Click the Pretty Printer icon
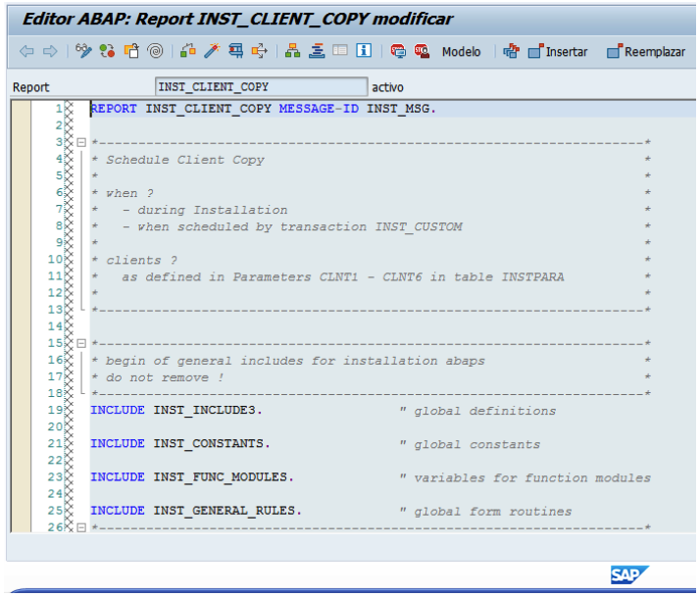Screen dimensions: 700x597 point(511,51)
